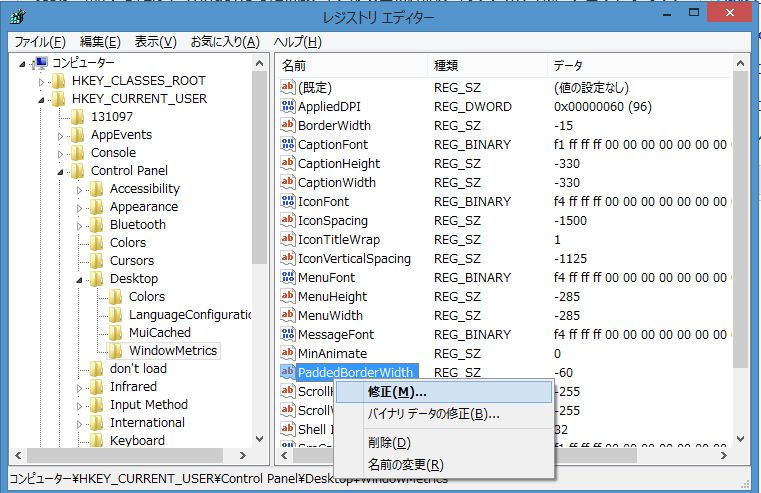Click the DWORD icon beside AppliedDPI

[288, 107]
